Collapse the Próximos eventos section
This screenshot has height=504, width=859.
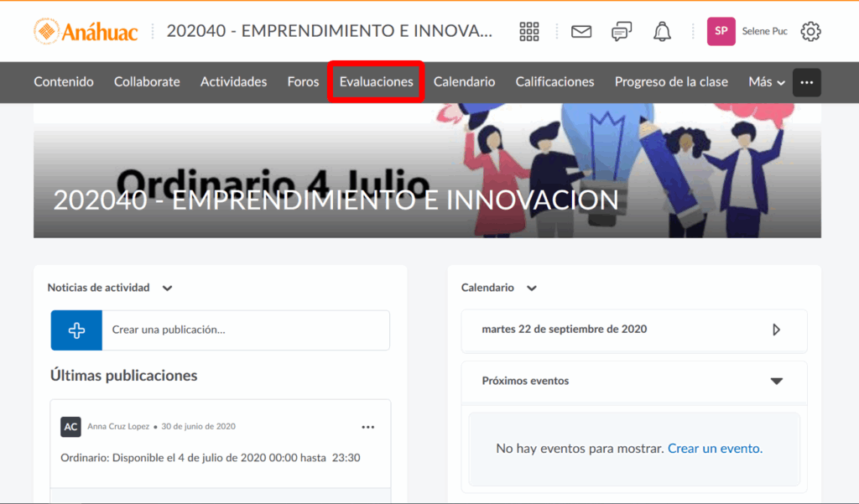pyautogui.click(x=776, y=381)
